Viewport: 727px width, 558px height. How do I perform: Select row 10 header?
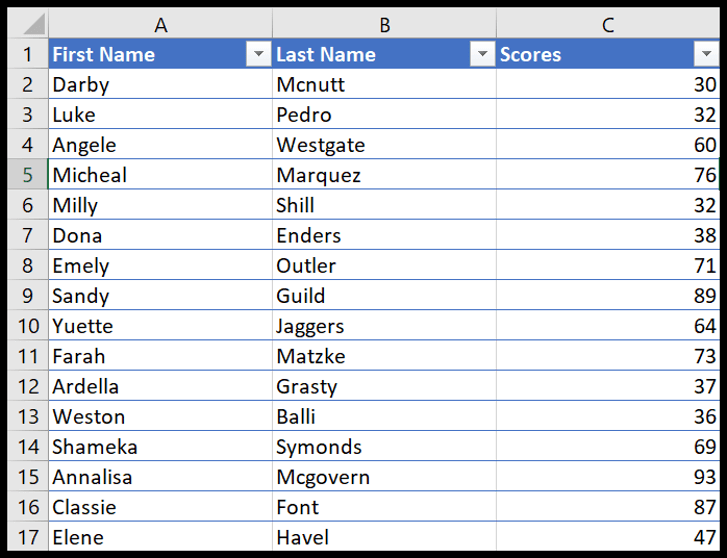pos(28,326)
